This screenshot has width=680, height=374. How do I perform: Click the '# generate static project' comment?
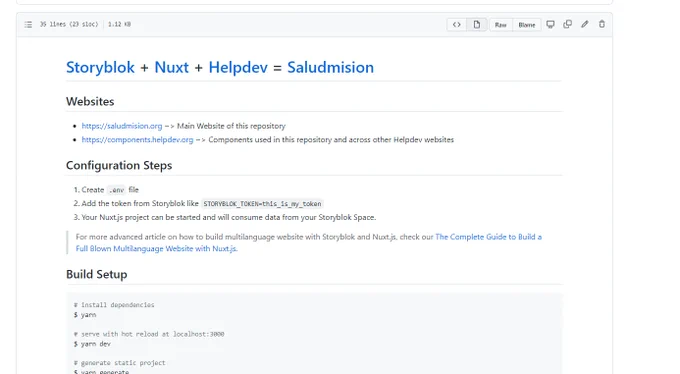[119, 363]
